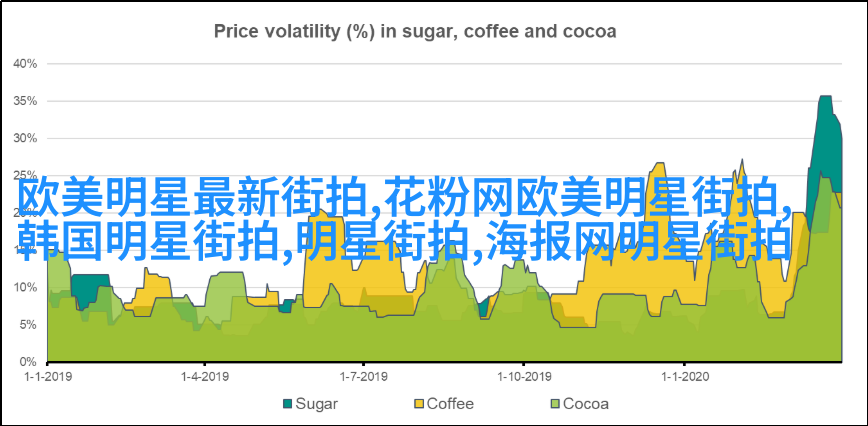Click the 5% y-axis label
The height and width of the screenshot is (426, 868).
(28, 325)
